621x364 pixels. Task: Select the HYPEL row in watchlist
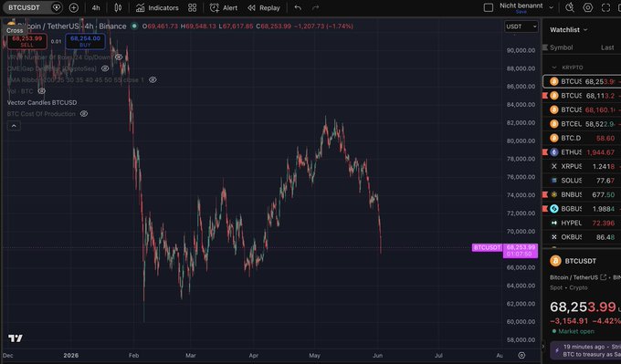(582, 223)
